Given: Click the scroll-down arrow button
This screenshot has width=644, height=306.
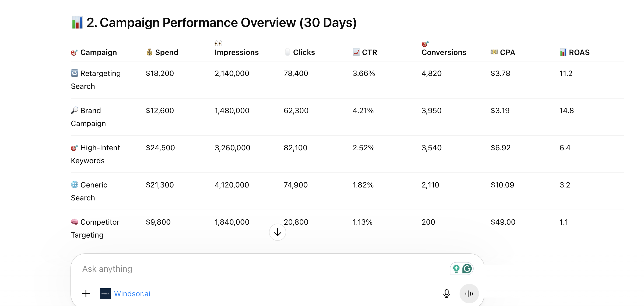Looking at the screenshot, I should pos(277,232).
